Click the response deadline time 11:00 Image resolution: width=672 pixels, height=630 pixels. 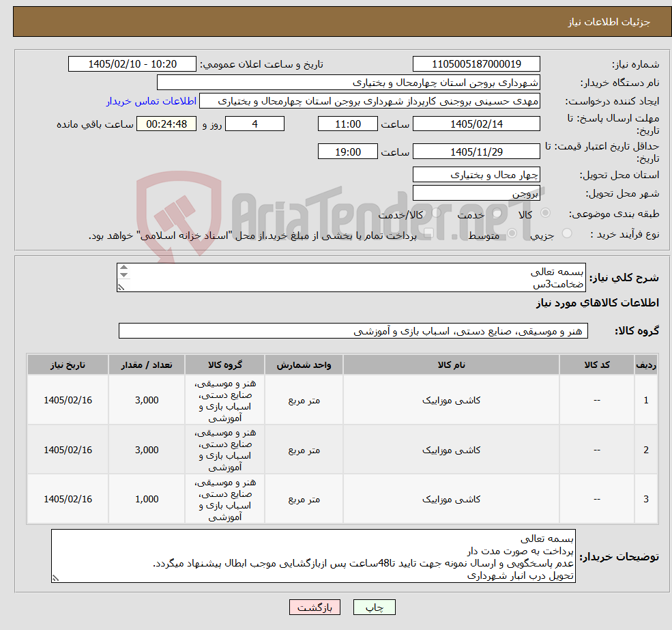[347, 124]
